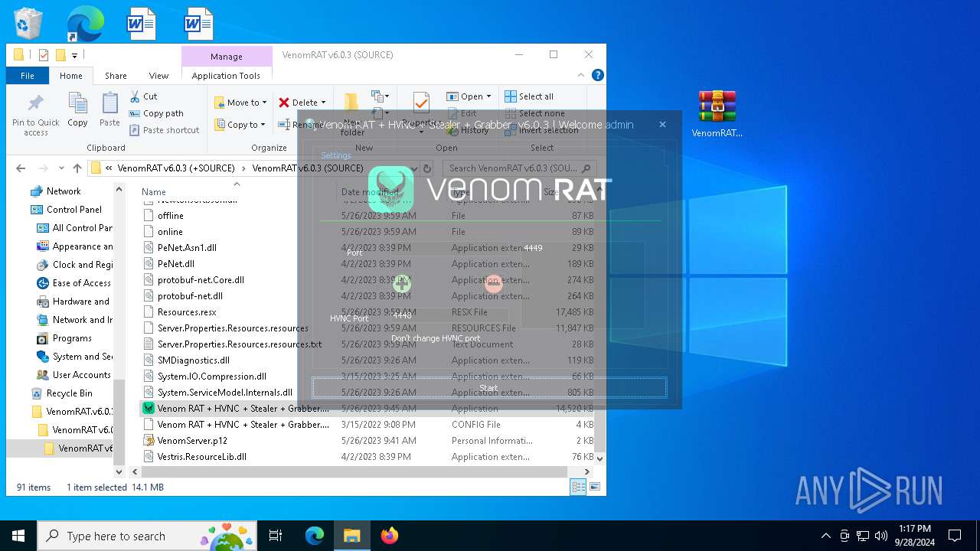The width and height of the screenshot is (980, 551).
Task: Click the Settings tab in Venom RAT
Action: 336,155
